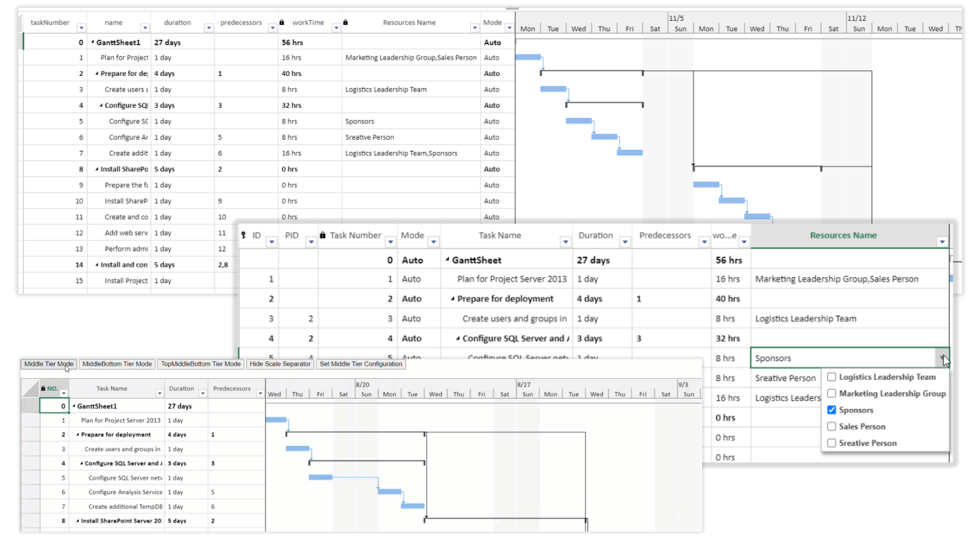Viewport: 980px width, 537px height.
Task: Click 'Create additional TempDB' row in bottom sheet
Action: [x=126, y=507]
